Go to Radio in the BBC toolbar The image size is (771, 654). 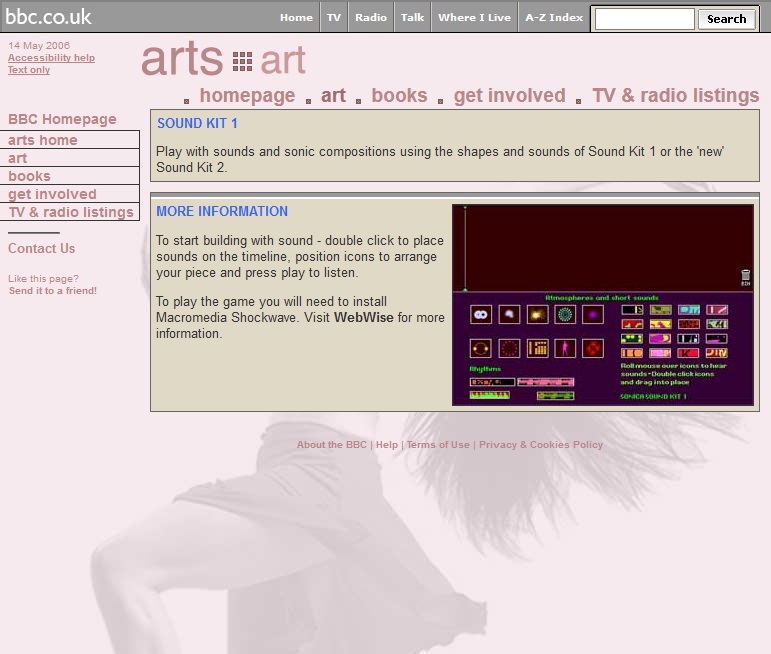click(371, 17)
